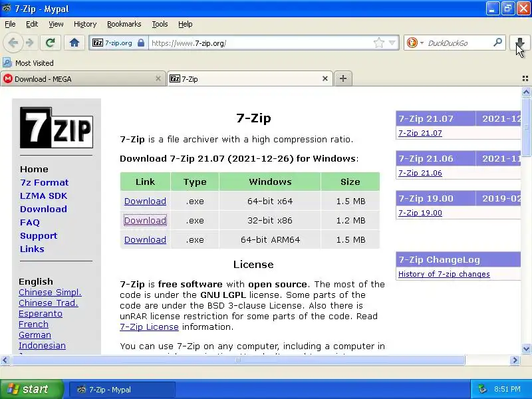Image resolution: width=532 pixels, height=399 pixels.
Task: Open the Home page via house icon
Action: (x=74, y=43)
